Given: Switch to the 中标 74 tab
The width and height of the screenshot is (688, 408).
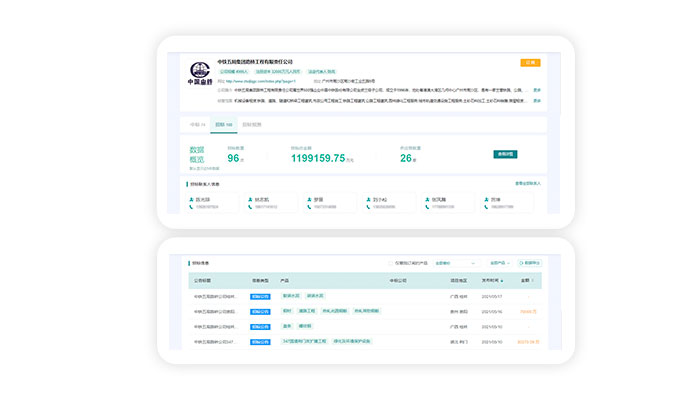Looking at the screenshot, I should [x=197, y=125].
